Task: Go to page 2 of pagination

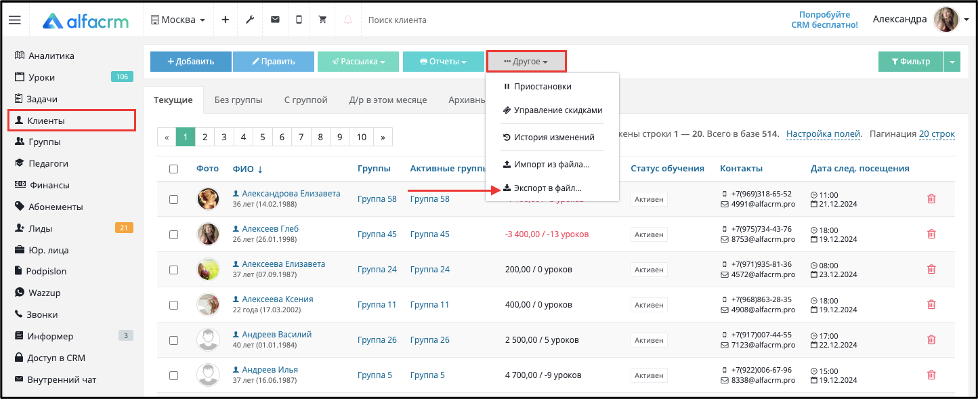Action: click(204, 137)
